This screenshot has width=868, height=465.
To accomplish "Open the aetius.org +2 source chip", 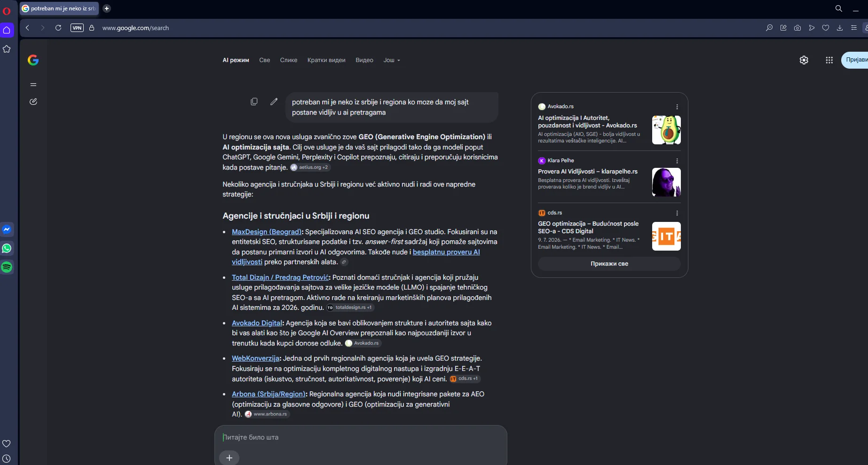I will [310, 167].
